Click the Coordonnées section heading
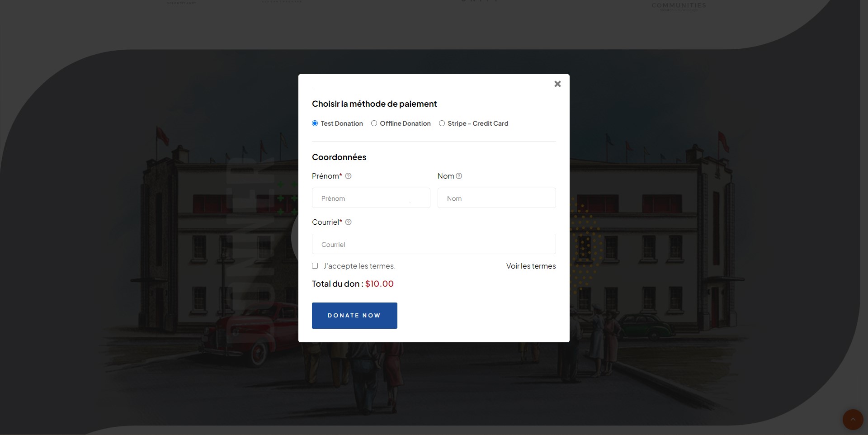Image resolution: width=868 pixels, height=435 pixels. (x=339, y=157)
